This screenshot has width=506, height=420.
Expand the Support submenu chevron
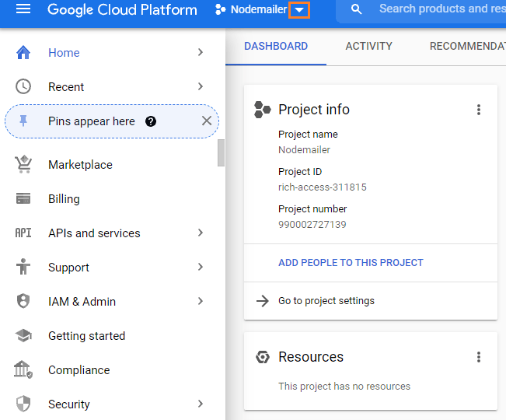click(x=201, y=267)
